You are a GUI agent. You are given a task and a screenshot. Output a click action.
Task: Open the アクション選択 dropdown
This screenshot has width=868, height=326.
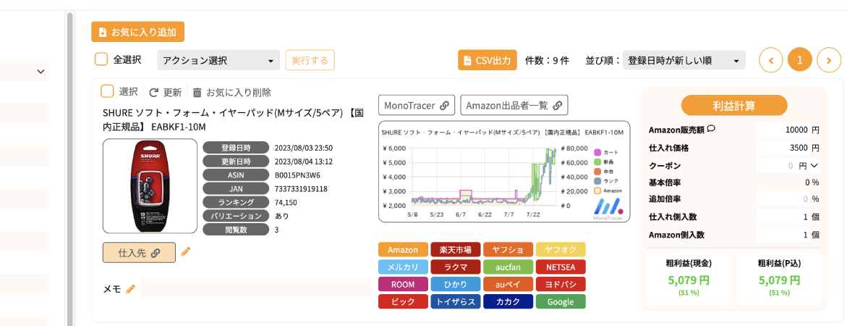point(218,60)
